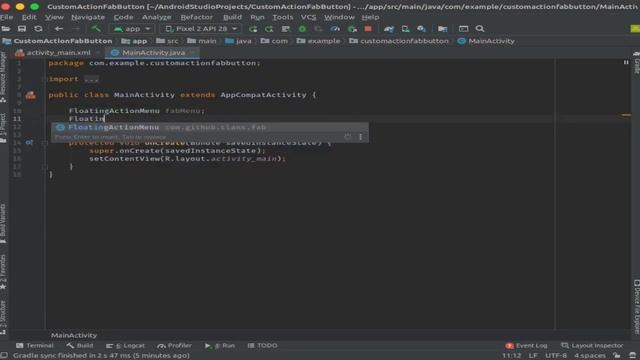Click the MainActivity class breadcrumb in navigation bar

click(486, 41)
